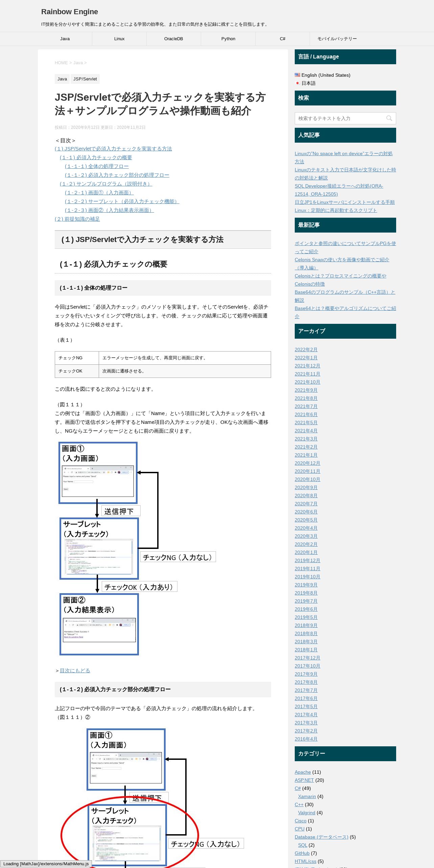Open the C++ category
The height and width of the screenshot is (868, 434).
coord(299,804)
